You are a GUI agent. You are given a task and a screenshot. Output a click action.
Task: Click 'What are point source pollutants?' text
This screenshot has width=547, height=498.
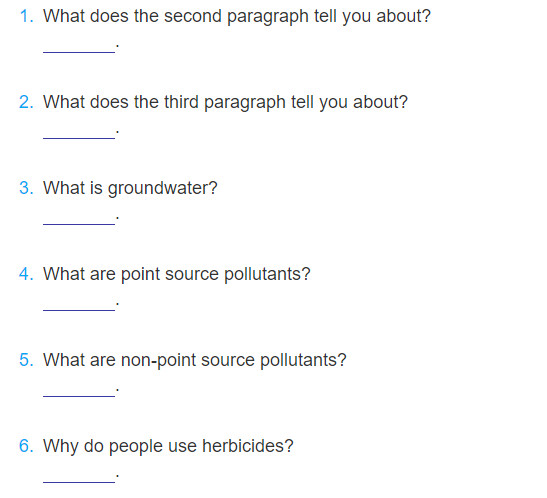[x=177, y=274]
